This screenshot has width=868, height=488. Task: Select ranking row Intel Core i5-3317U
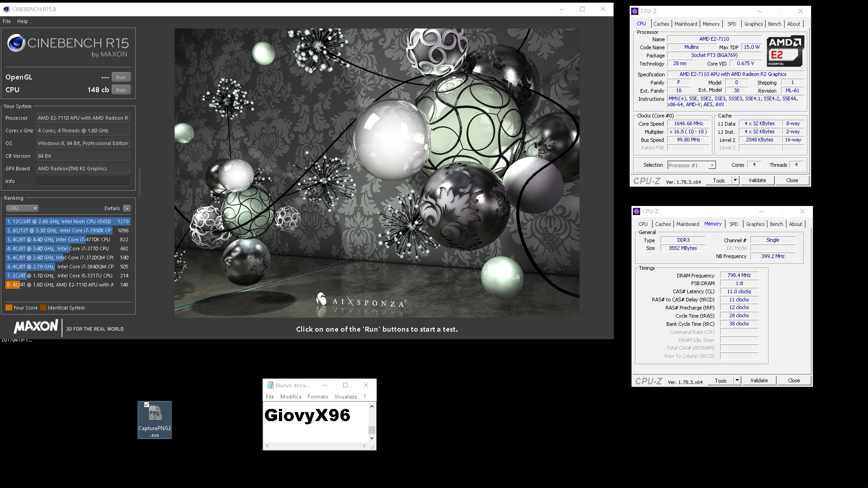point(68,276)
